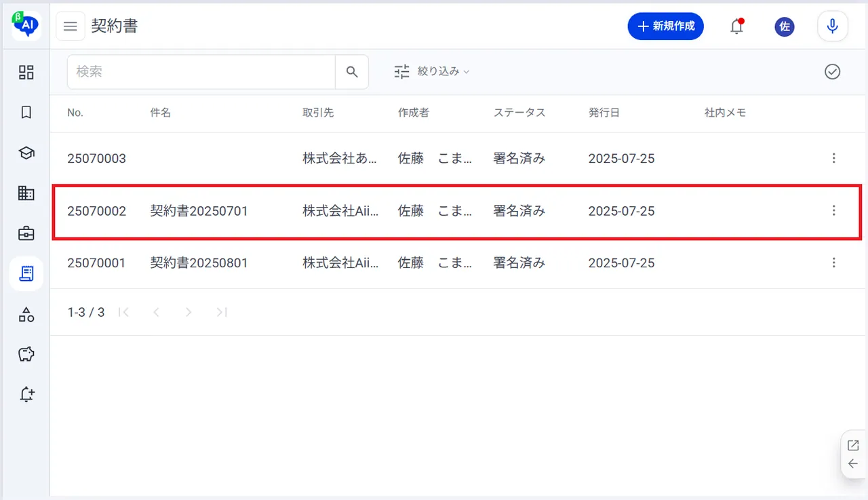
Task: Open the shapes icon in sidebar
Action: (26, 314)
